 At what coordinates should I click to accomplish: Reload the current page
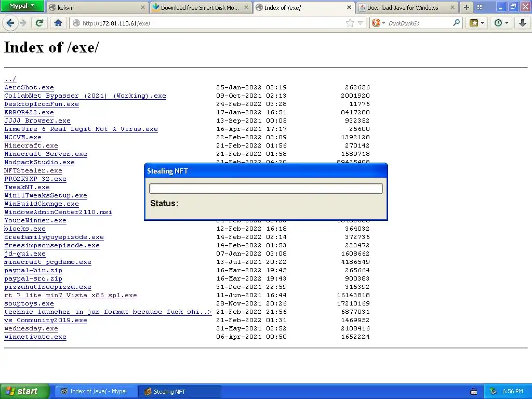click(x=39, y=23)
